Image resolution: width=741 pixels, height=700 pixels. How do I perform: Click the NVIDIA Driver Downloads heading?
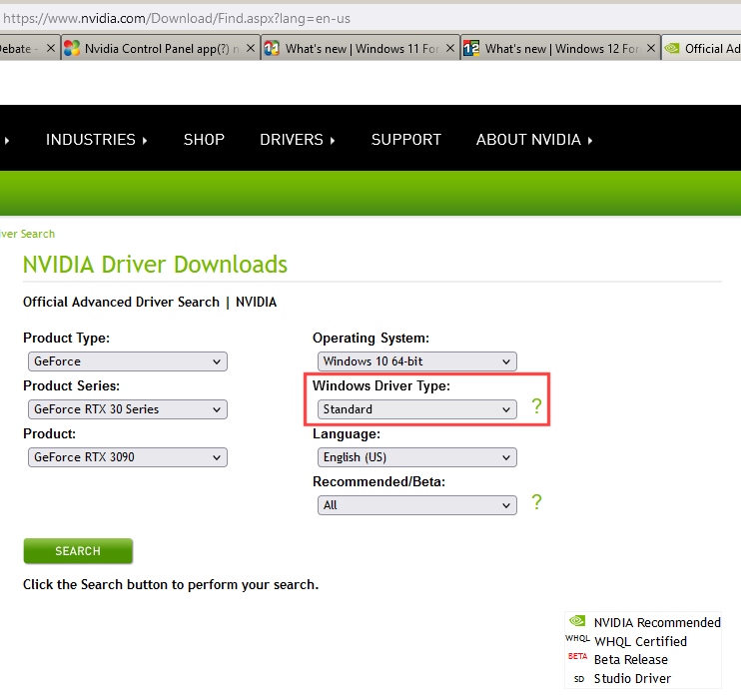point(155,265)
